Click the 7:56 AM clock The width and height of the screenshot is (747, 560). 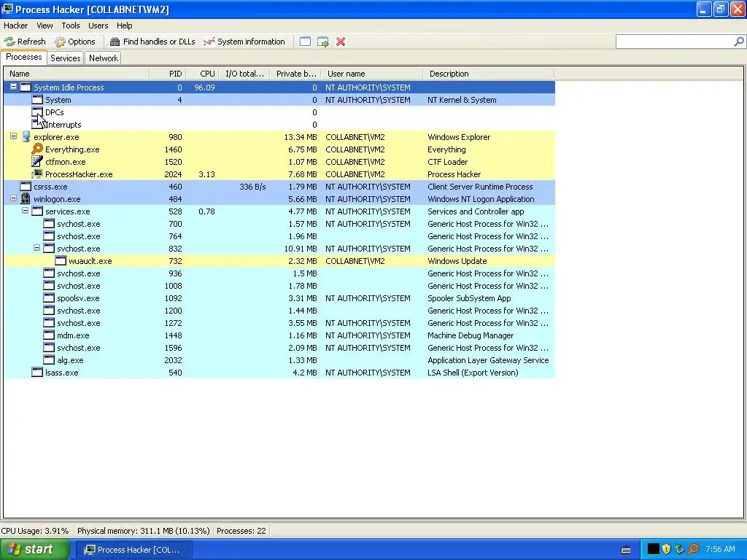(x=720, y=549)
